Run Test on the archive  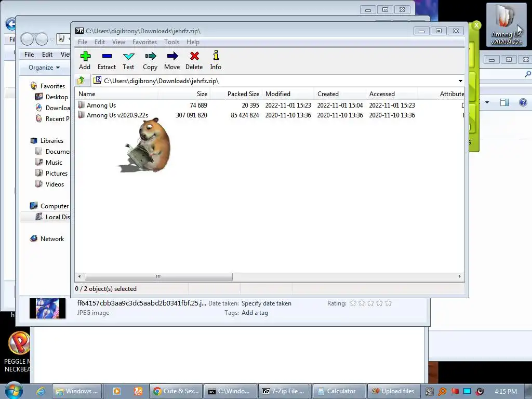pos(129,60)
